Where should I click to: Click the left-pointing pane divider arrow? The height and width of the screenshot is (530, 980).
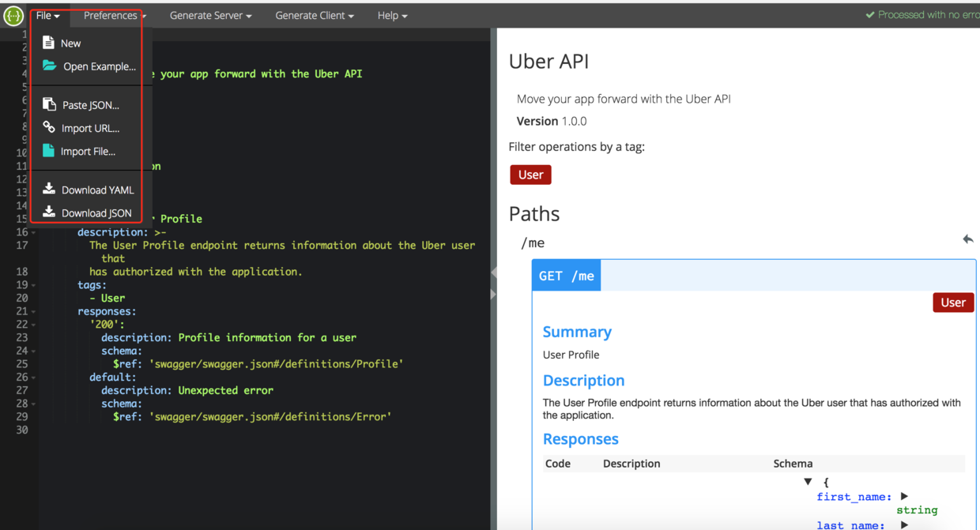pyautogui.click(x=494, y=273)
